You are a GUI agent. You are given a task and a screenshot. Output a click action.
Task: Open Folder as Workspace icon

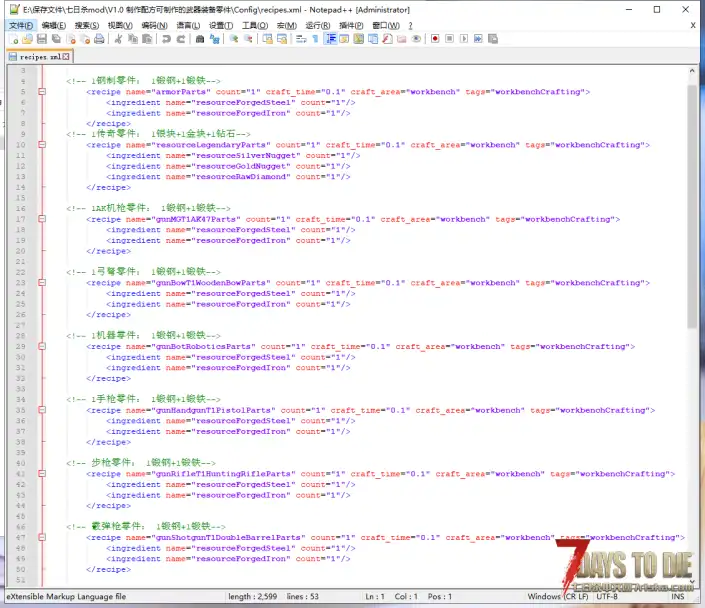point(402,39)
